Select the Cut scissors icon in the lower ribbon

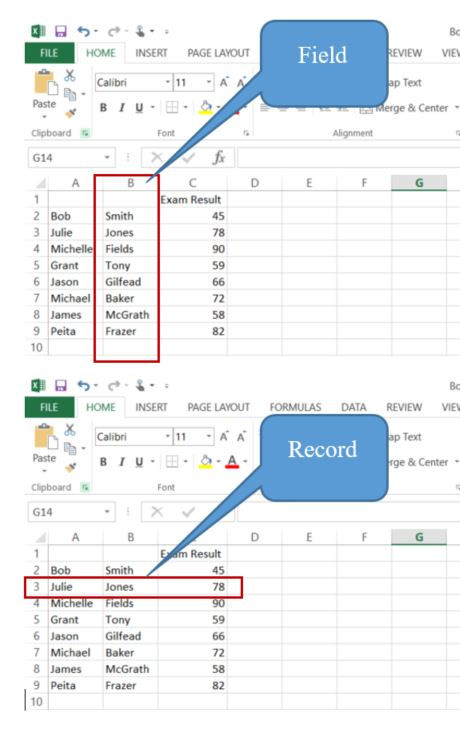70,429
